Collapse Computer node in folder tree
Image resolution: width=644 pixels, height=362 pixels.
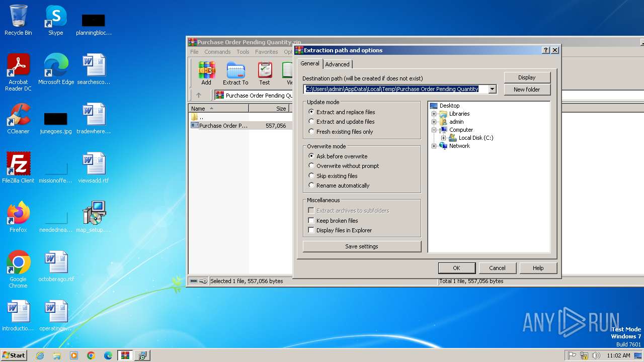tap(434, 130)
